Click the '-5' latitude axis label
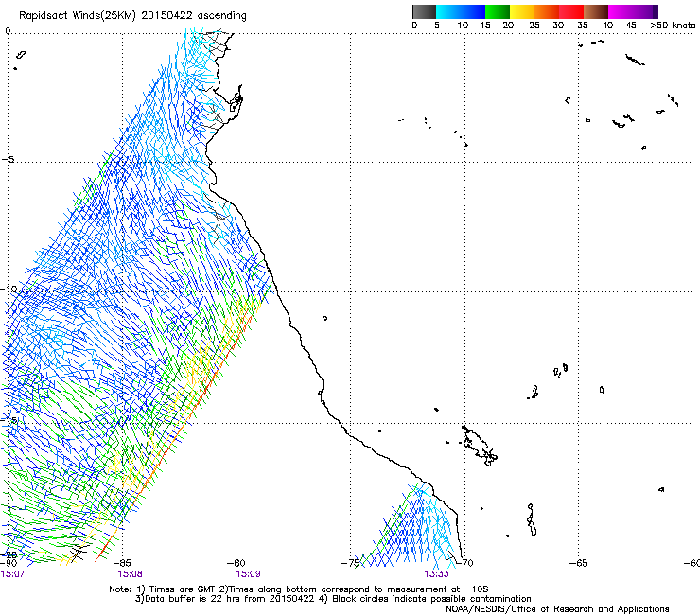 [8, 160]
